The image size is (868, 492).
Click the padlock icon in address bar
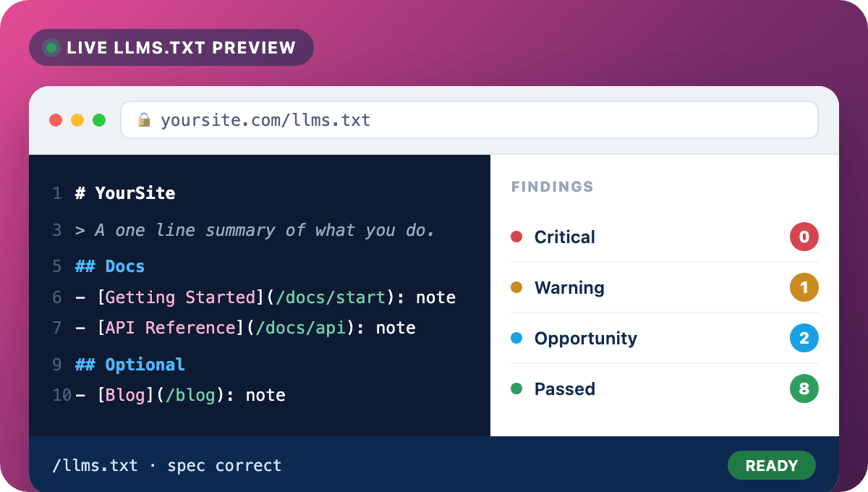144,119
